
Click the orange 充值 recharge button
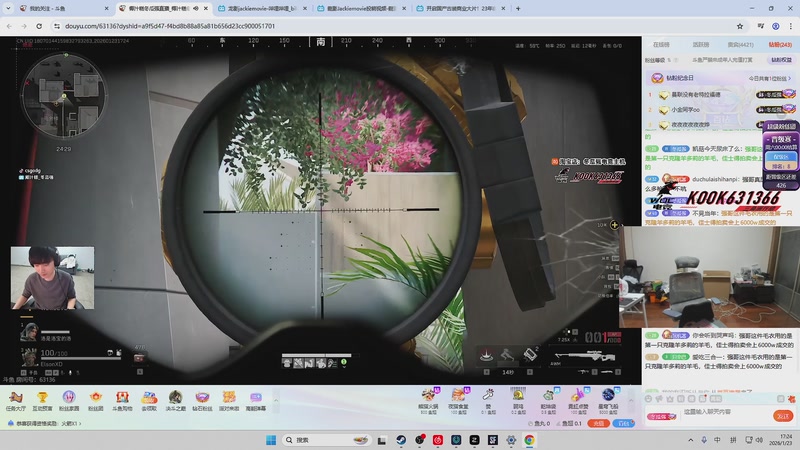(598, 423)
